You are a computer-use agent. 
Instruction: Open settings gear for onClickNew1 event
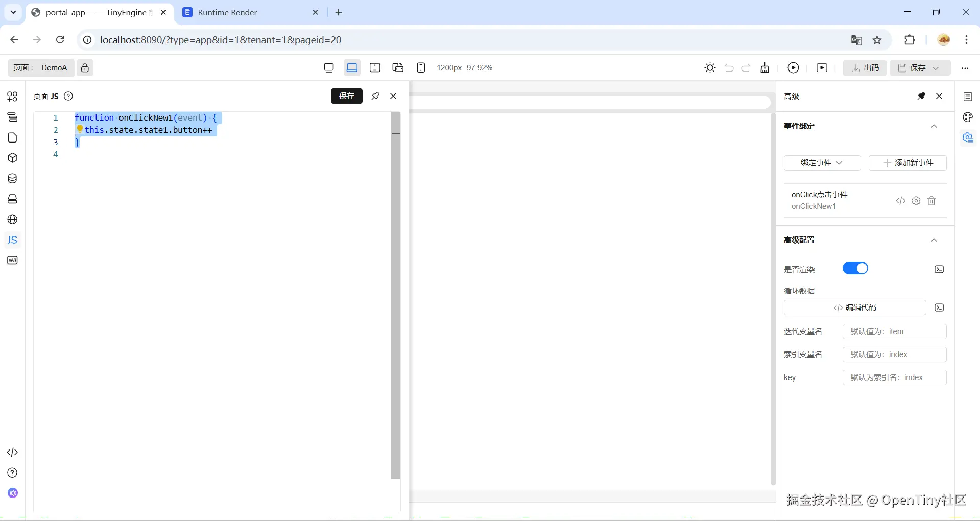916,201
